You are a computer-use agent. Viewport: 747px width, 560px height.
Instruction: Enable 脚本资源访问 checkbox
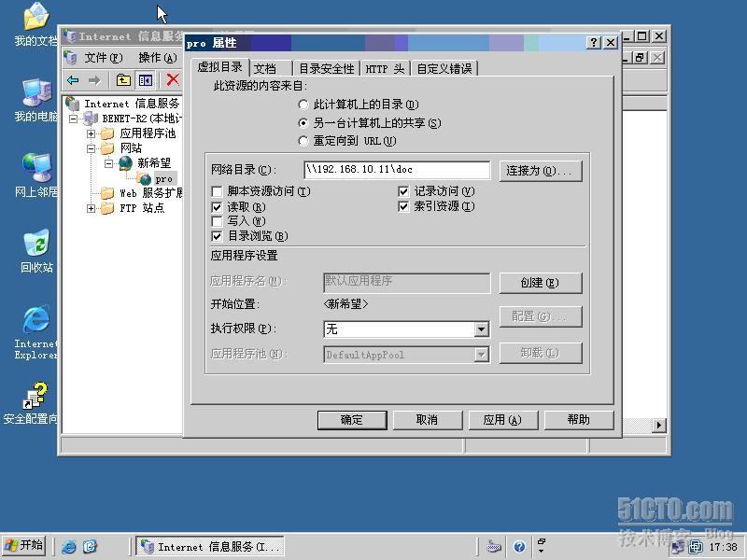pos(217,191)
